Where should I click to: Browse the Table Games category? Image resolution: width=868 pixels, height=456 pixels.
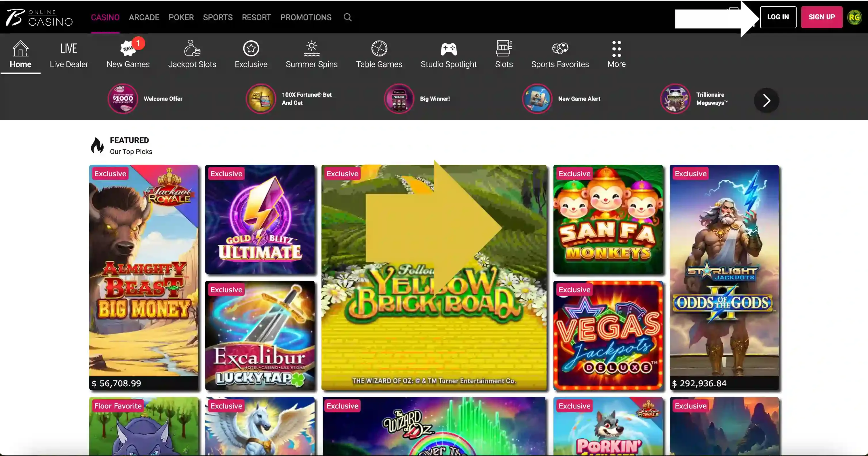coord(379,55)
